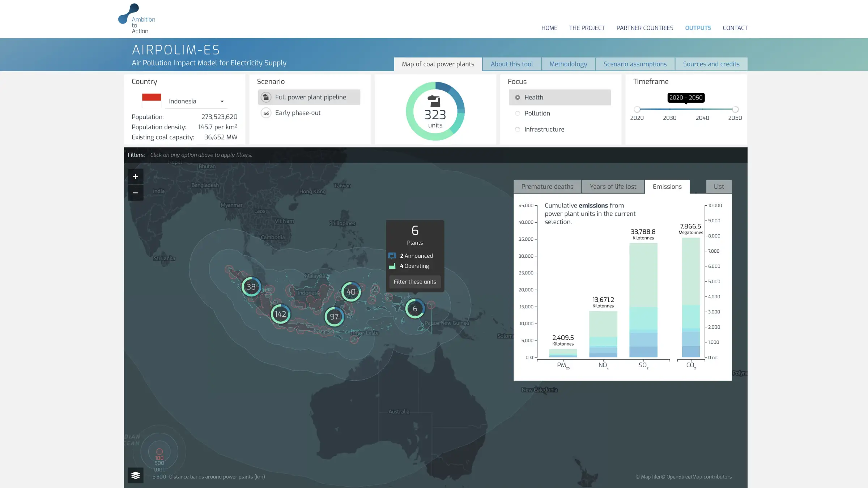The width and height of the screenshot is (868, 488).
Task: Click the map zoom out minus button
Action: tap(135, 193)
